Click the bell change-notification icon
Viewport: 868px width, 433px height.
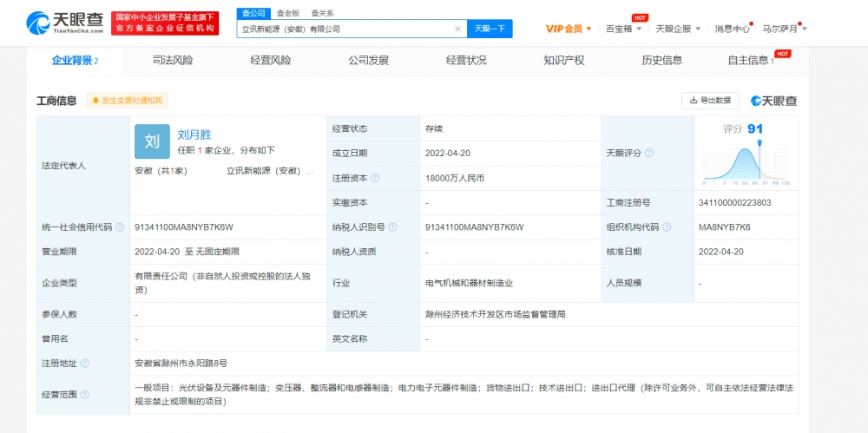(95, 100)
